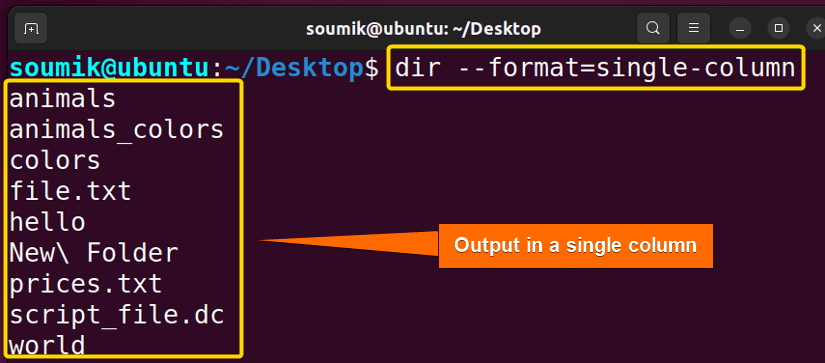This screenshot has height=363, width=825.
Task: Open a new terminal tab
Action: click(31, 28)
